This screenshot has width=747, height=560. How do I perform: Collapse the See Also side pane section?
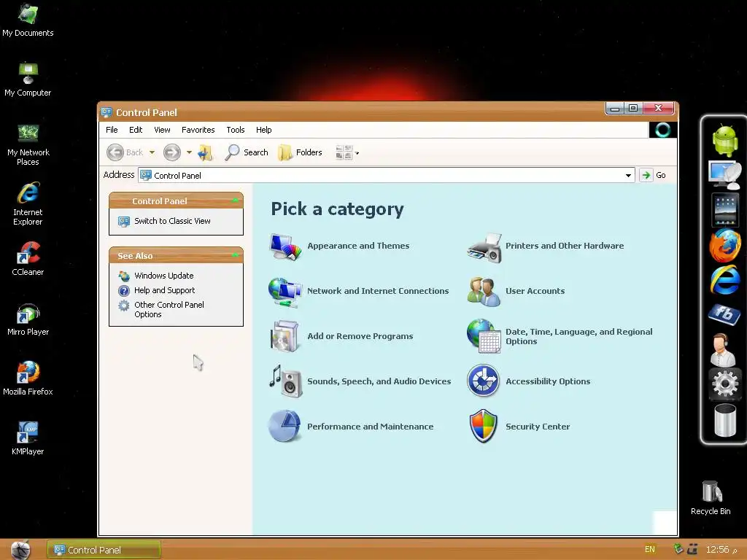(x=235, y=255)
